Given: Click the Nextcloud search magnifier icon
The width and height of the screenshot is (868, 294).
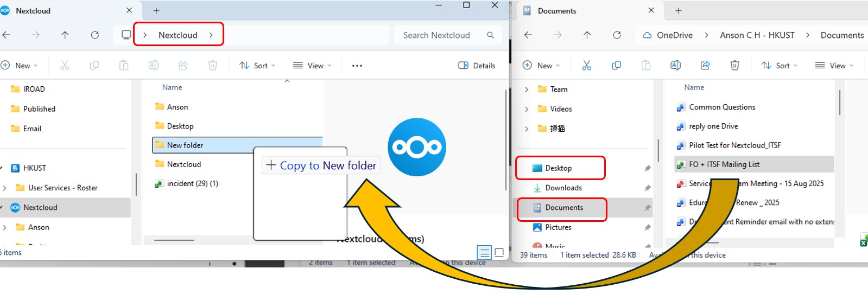Looking at the screenshot, I should 490,35.
